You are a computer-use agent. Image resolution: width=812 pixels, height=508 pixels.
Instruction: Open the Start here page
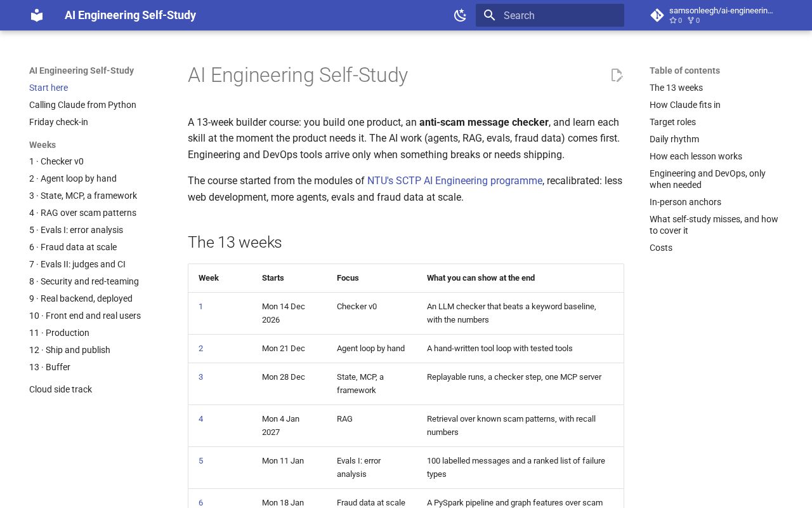click(48, 88)
